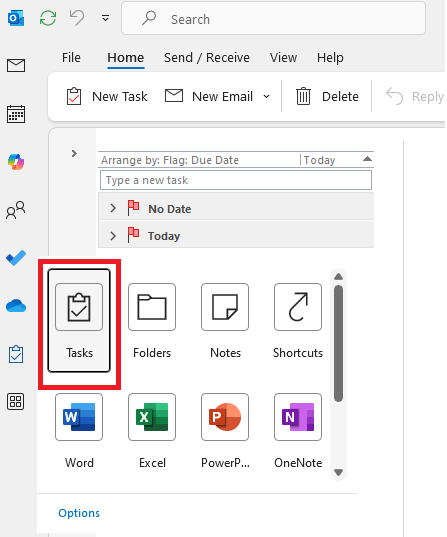Open OneDrive from the sidebar
The width and height of the screenshot is (447, 537).
point(16,306)
